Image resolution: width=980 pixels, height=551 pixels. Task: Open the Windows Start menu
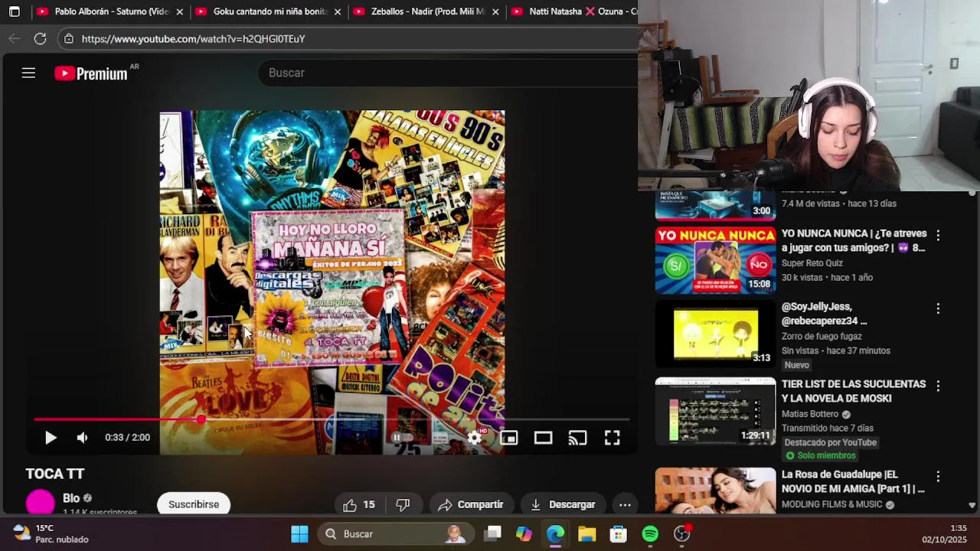coord(299,534)
